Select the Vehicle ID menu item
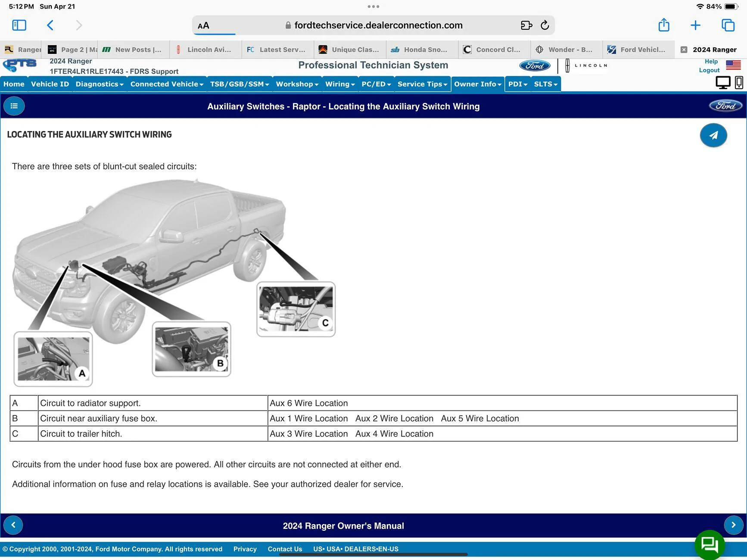 click(x=50, y=84)
